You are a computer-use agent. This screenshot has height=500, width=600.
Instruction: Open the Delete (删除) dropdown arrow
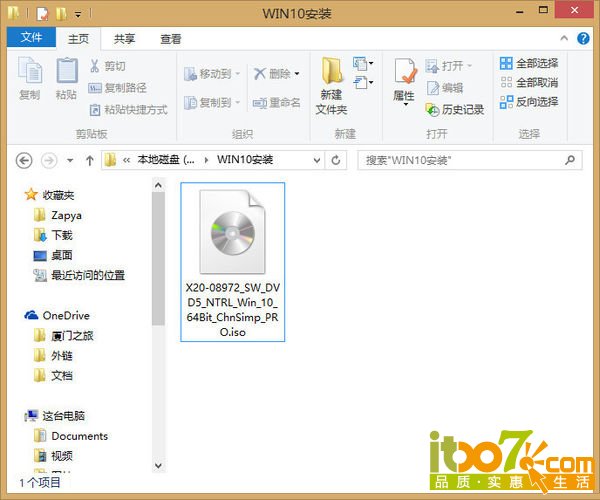297,74
